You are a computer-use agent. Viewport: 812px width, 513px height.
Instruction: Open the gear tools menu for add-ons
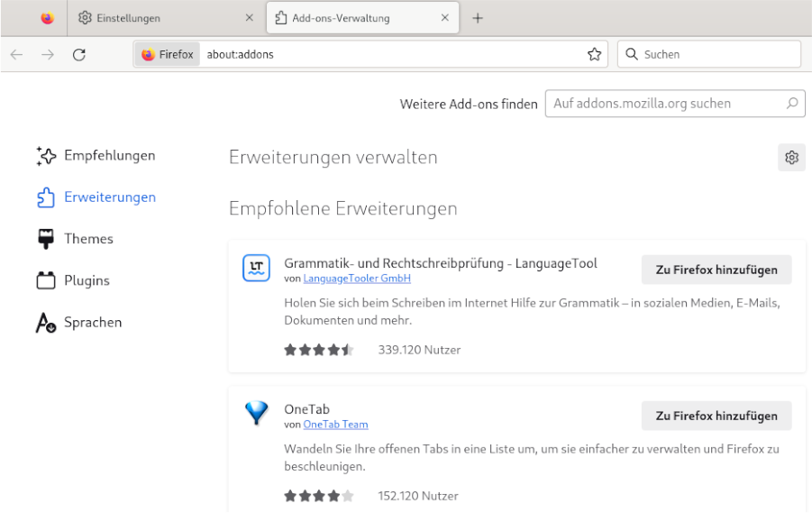click(x=791, y=157)
